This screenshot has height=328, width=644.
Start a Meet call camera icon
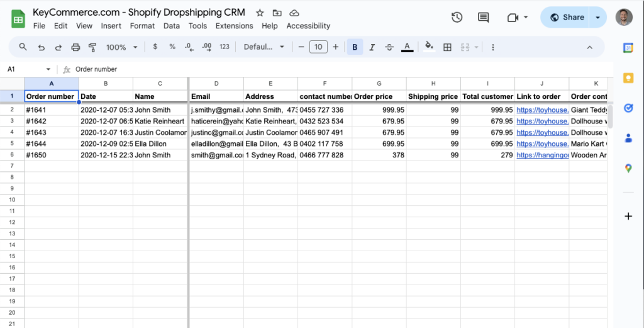click(x=513, y=18)
